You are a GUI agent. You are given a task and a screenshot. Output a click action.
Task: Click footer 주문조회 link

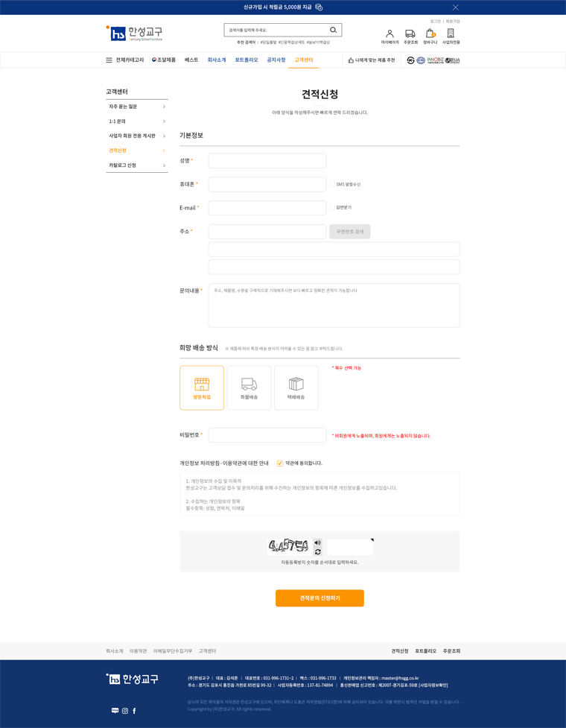[x=451, y=651]
